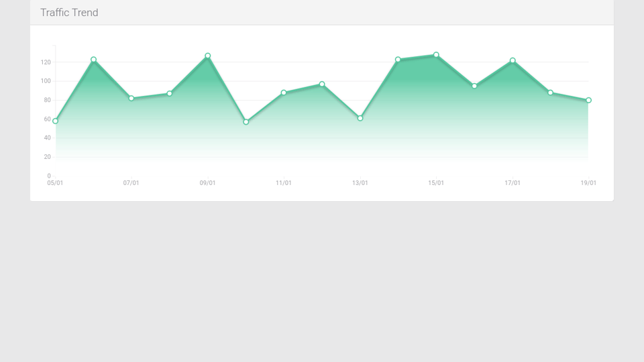The image size is (644, 362).
Task: Click the 100 y-axis label
Action: 46,81
